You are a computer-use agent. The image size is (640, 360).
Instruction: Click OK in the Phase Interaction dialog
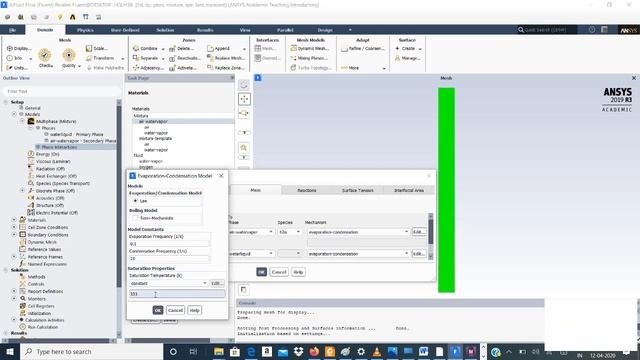262,272
